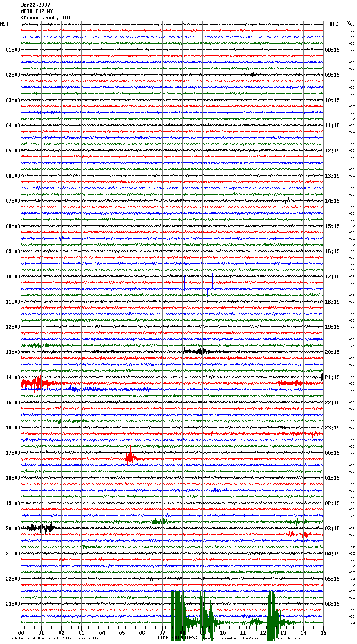Click the red burst on the 17:15 trace
Viewport: 357px width, 644px height.
click(x=131, y=458)
